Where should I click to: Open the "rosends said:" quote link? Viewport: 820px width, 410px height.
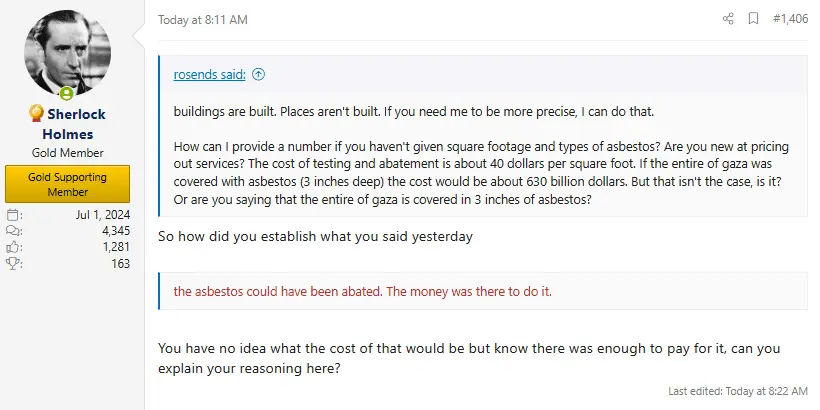(x=210, y=74)
